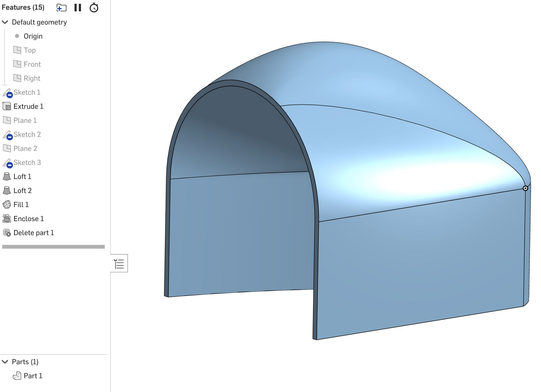Click the origin point on the model
The image size is (541, 392).
click(525, 188)
